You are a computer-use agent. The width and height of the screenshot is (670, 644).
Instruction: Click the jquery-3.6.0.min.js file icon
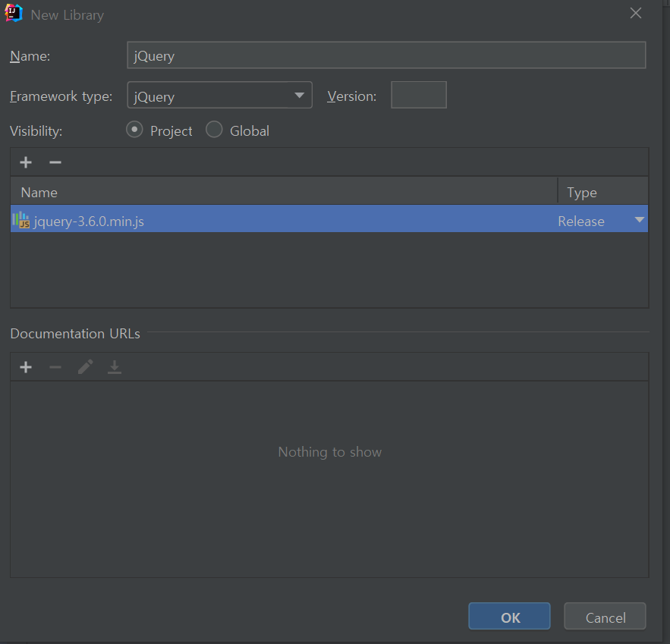coord(20,220)
